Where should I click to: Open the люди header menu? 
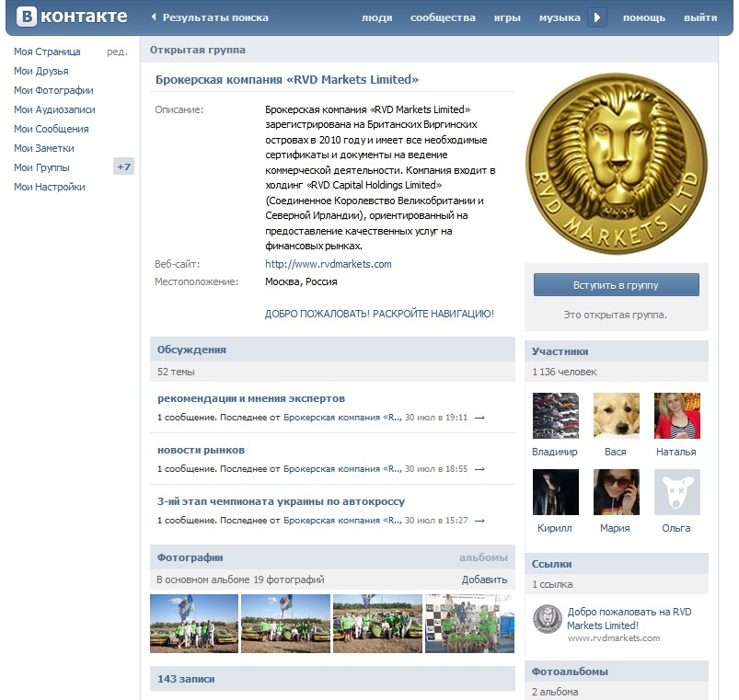[377, 17]
